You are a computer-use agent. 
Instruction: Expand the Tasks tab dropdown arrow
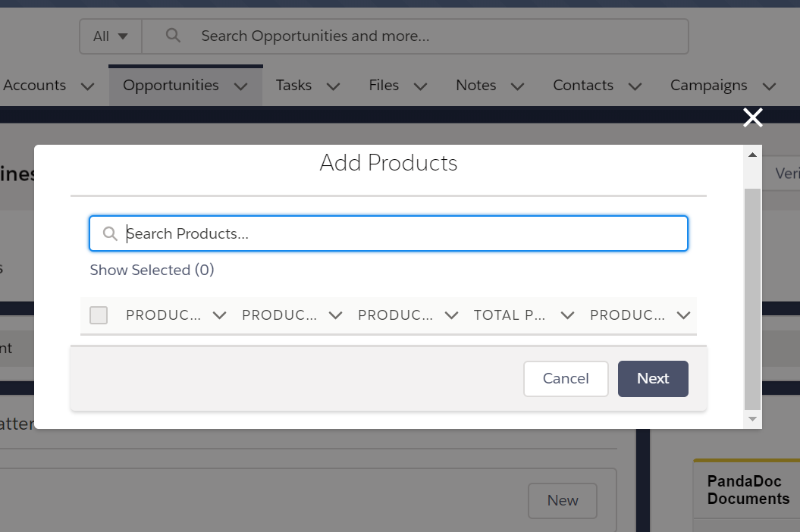coord(333,86)
